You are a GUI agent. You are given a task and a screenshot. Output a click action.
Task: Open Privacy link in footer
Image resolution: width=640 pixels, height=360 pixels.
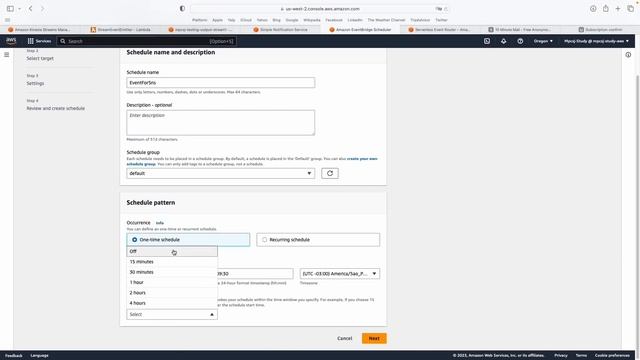[x=561, y=356]
